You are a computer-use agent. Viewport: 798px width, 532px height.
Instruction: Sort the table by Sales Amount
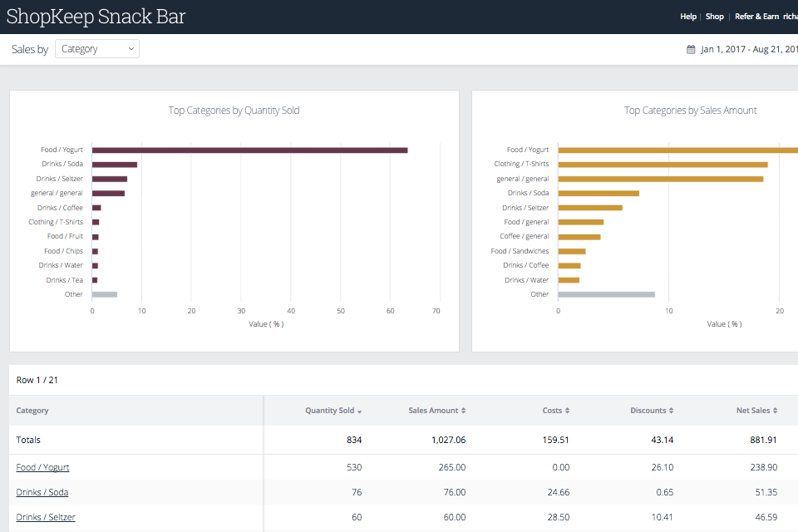pos(436,410)
